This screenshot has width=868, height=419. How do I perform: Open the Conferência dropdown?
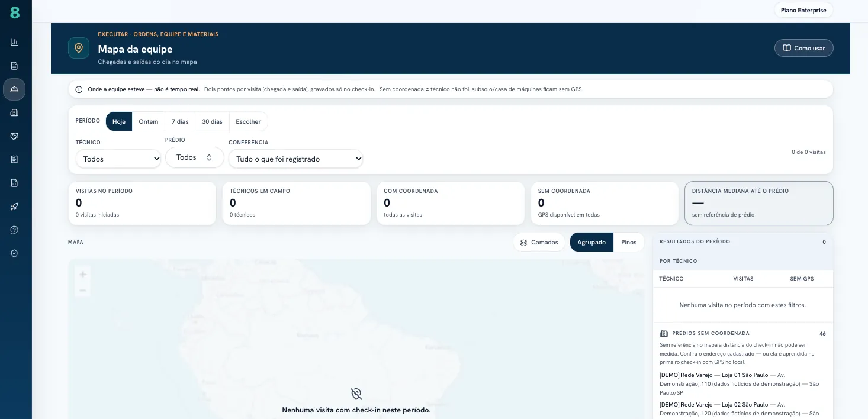coord(296,159)
